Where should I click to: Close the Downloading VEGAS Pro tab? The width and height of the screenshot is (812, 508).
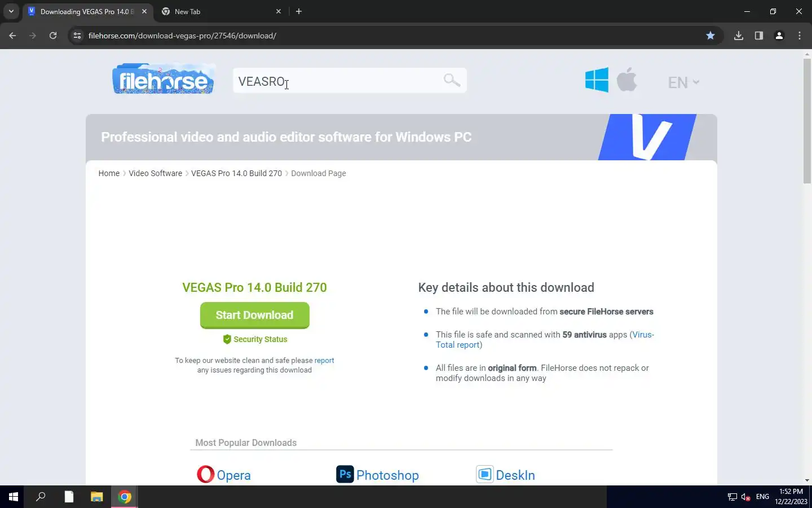144,11
